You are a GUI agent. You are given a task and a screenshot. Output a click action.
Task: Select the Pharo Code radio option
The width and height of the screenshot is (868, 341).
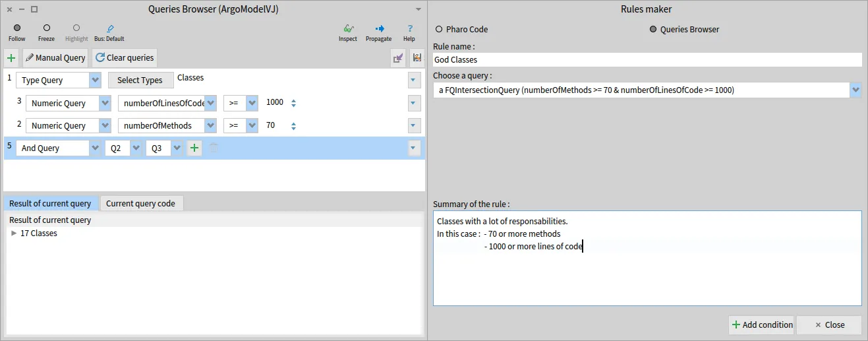coord(439,30)
